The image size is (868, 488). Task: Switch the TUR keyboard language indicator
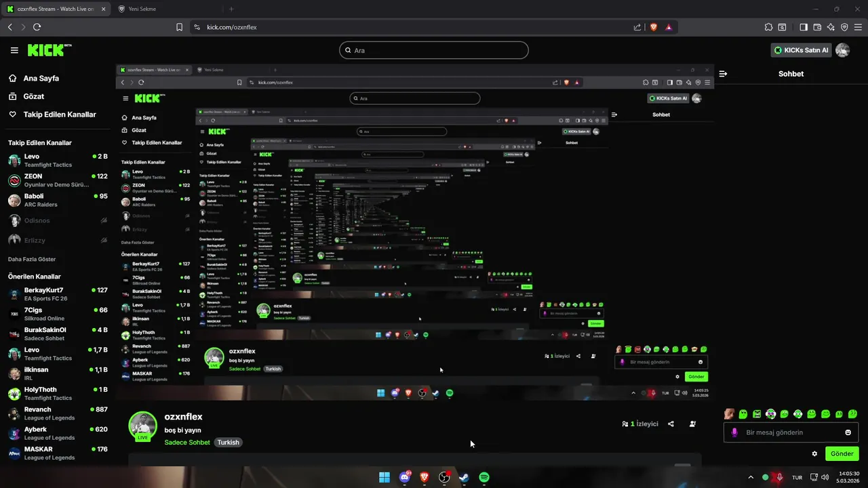797,477
